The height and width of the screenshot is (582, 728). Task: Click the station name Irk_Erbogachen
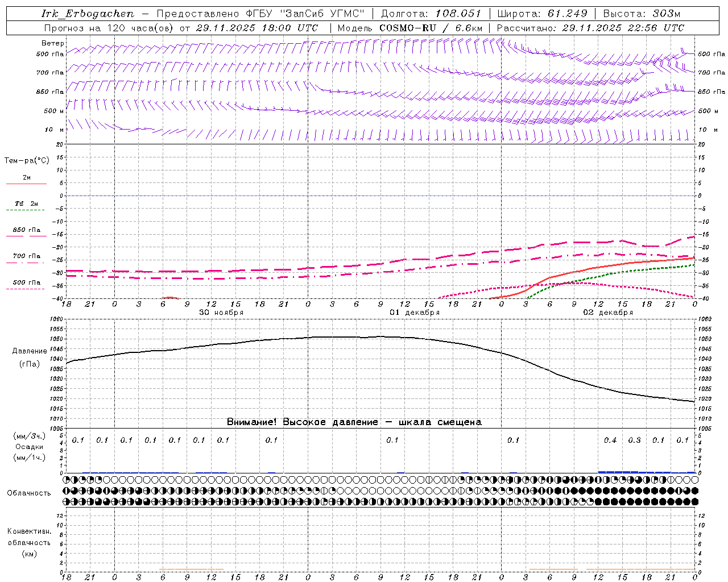tap(88, 14)
